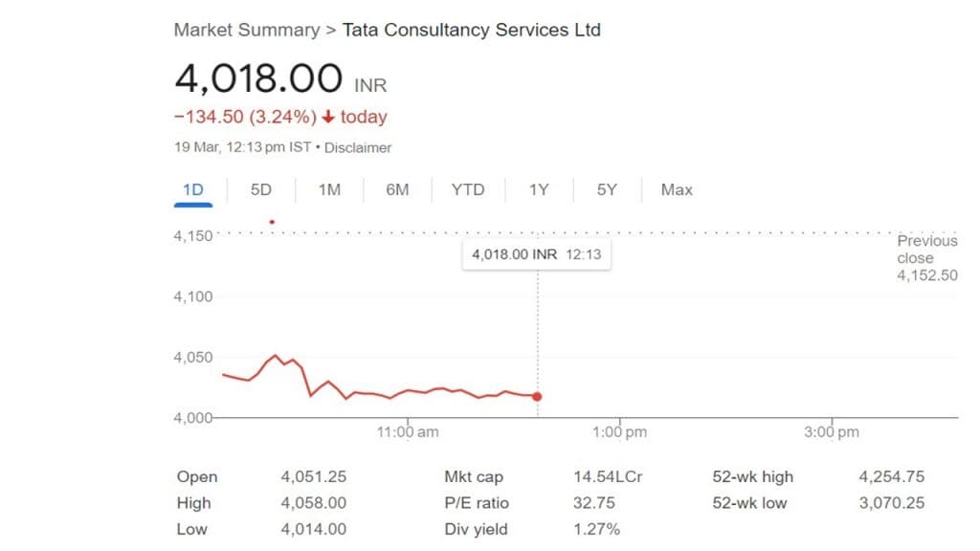Screen dimensions: 980x551
Task: Switch to the 1Y chart view
Action: click(x=539, y=189)
